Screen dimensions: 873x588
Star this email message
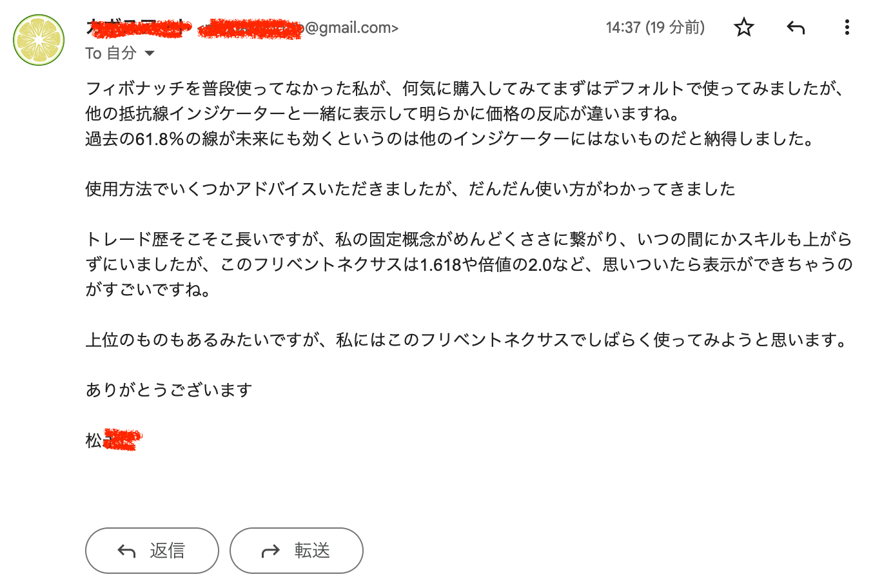coord(744,28)
